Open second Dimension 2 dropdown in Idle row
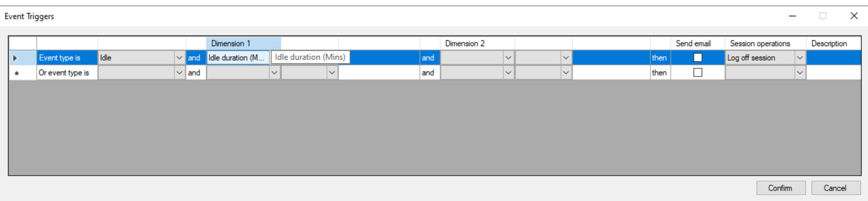This screenshot has height=201, width=868. click(x=566, y=57)
